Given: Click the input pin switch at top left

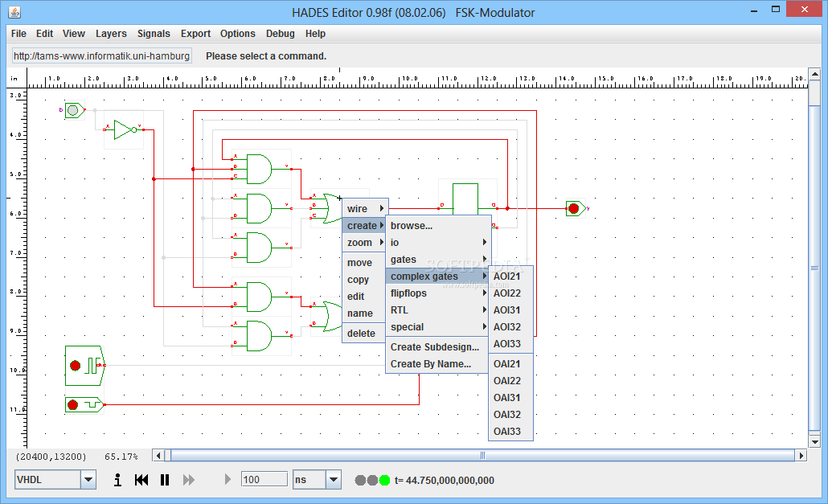Looking at the screenshot, I should point(74,110).
